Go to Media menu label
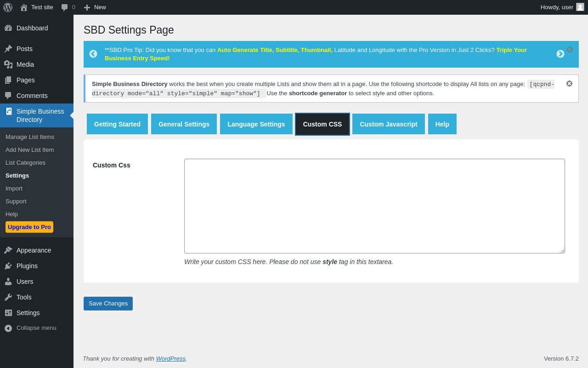The image size is (588, 368). 25,64
